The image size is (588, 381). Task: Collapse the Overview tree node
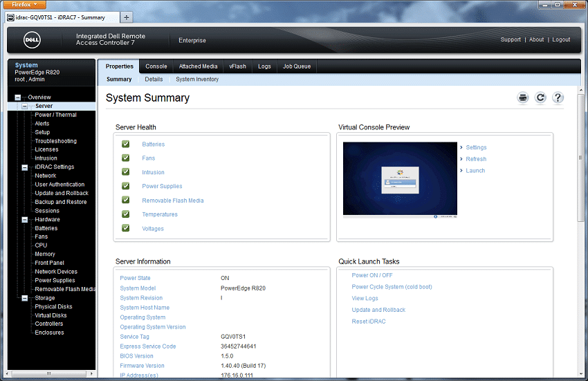[17, 97]
